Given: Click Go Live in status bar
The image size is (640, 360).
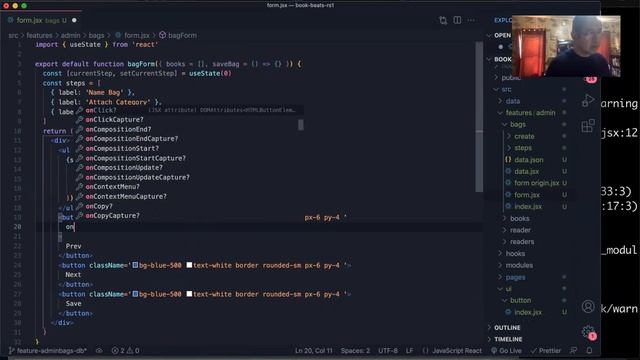Looking at the screenshot, I should pyautogui.click(x=506, y=350).
